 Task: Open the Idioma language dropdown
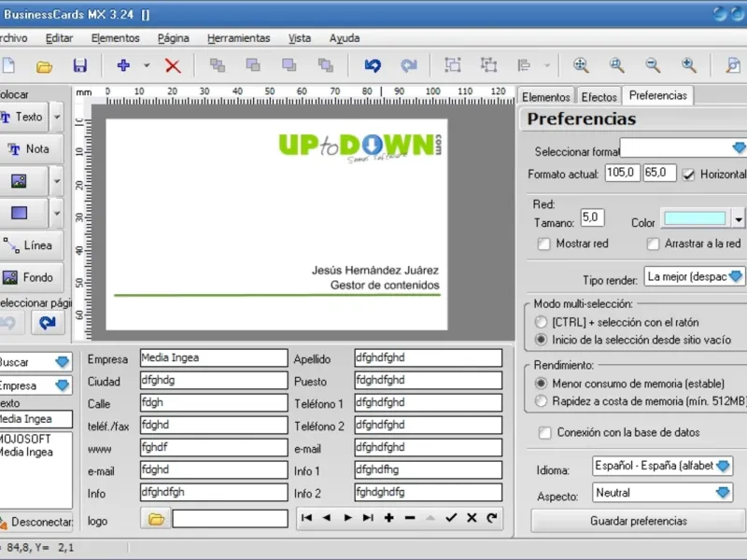coord(723,466)
